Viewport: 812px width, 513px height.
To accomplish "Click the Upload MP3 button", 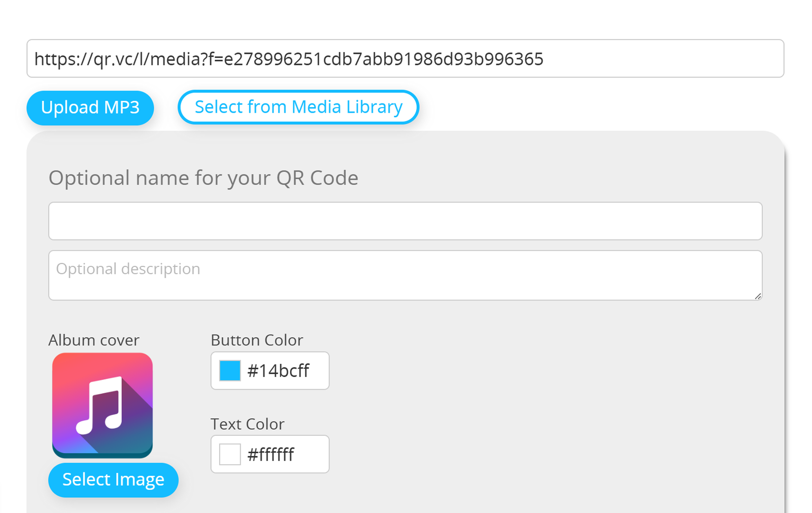I will 90,108.
